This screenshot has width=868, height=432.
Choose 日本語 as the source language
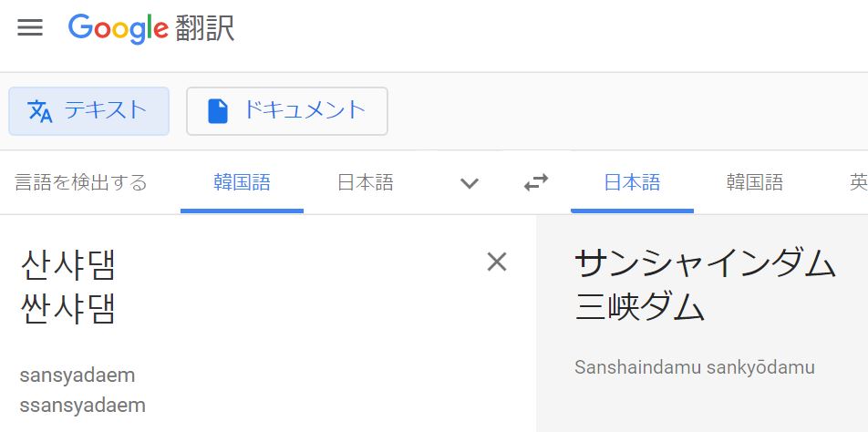tap(365, 182)
